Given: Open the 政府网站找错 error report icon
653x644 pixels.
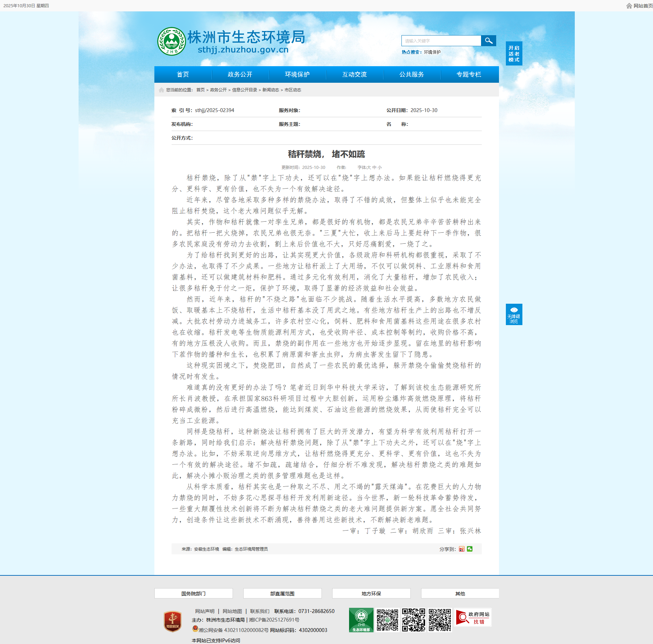Looking at the screenshot, I should (x=473, y=617).
